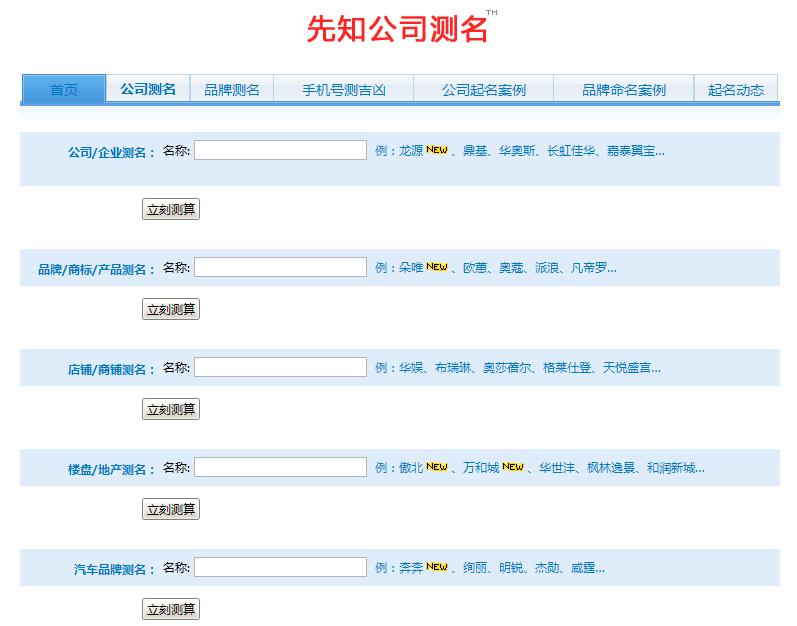The image size is (797, 626).
Task: Go to the 首页 tab
Action: pyautogui.click(x=64, y=89)
